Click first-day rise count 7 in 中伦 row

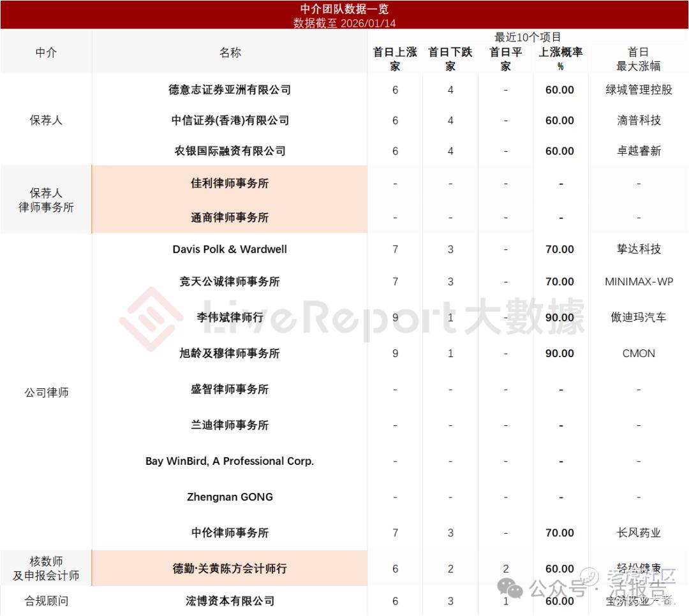[x=395, y=532]
